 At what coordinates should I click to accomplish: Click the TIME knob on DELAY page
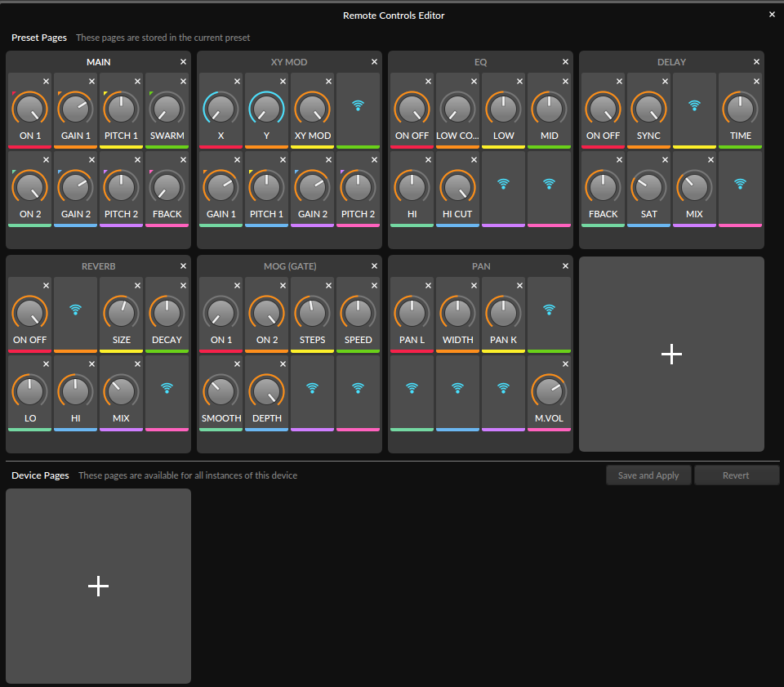pos(741,109)
